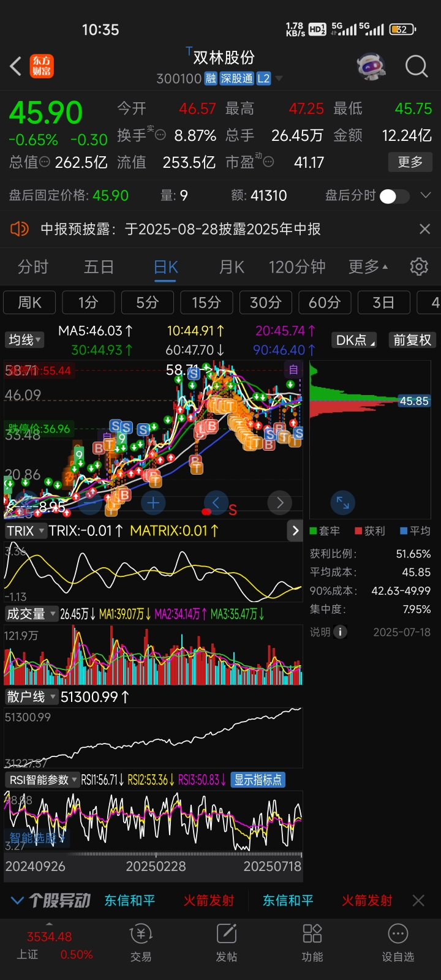Tap the 45.85 average cost marker
This screenshot has width=441, height=980.
pos(415,401)
